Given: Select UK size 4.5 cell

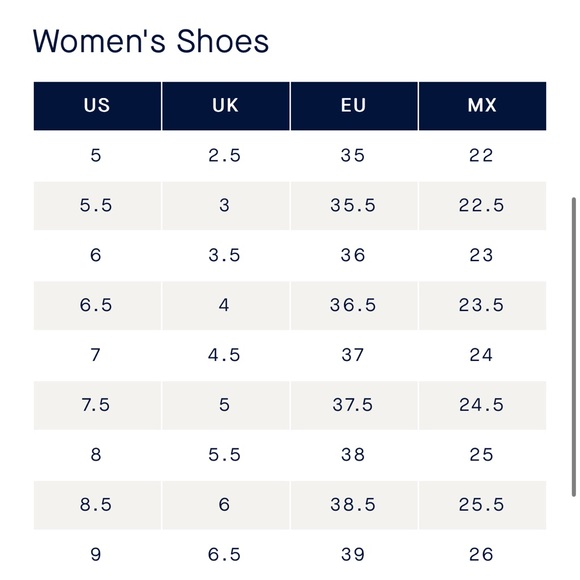Looking at the screenshot, I should tap(226, 355).
